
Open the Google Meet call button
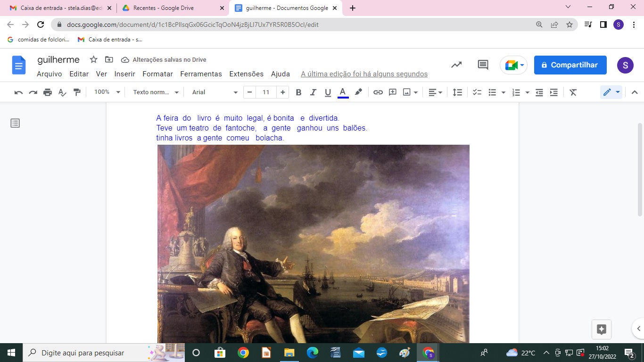click(513, 65)
